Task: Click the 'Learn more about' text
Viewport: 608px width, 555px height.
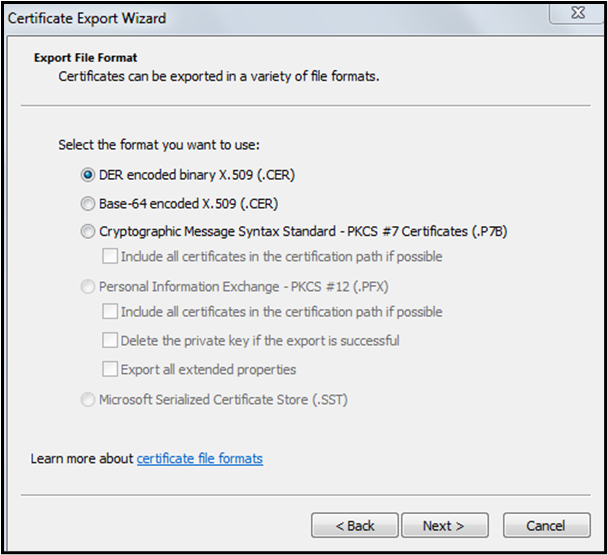Action: point(82,458)
